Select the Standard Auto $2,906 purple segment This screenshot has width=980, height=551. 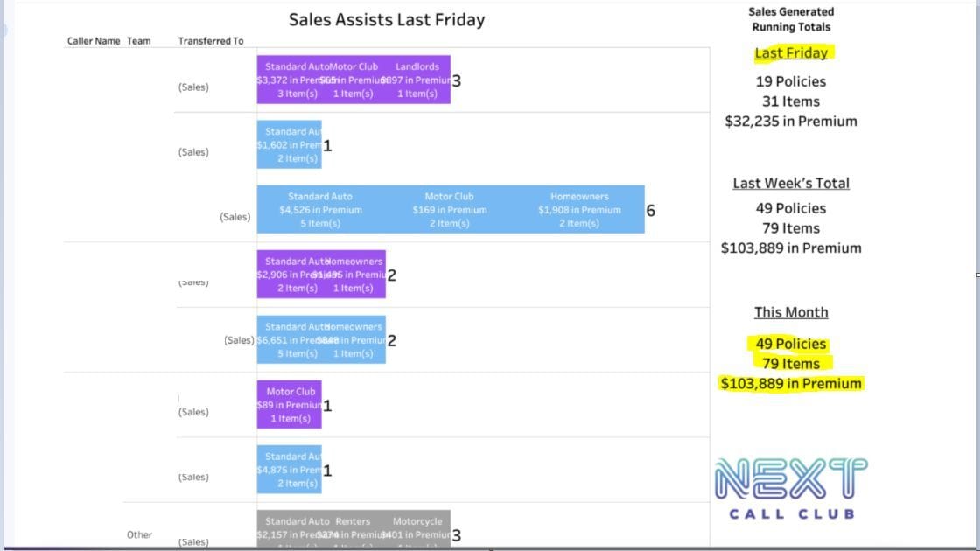point(290,275)
